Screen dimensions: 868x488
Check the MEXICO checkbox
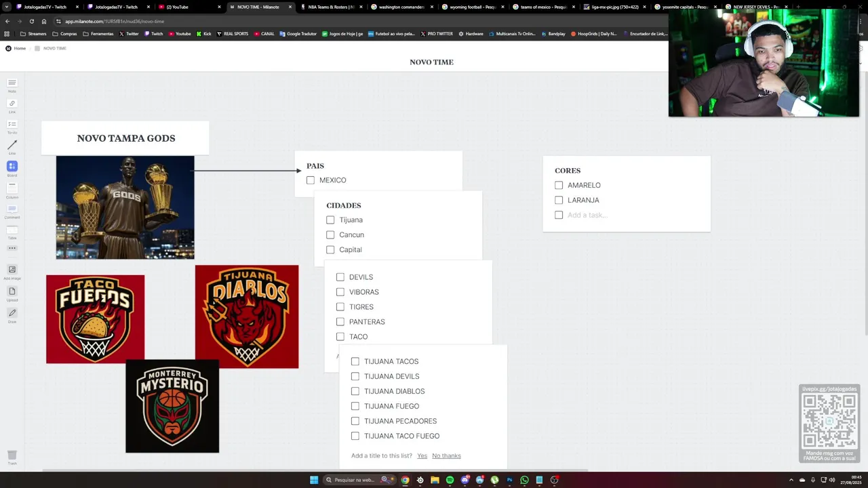(311, 180)
